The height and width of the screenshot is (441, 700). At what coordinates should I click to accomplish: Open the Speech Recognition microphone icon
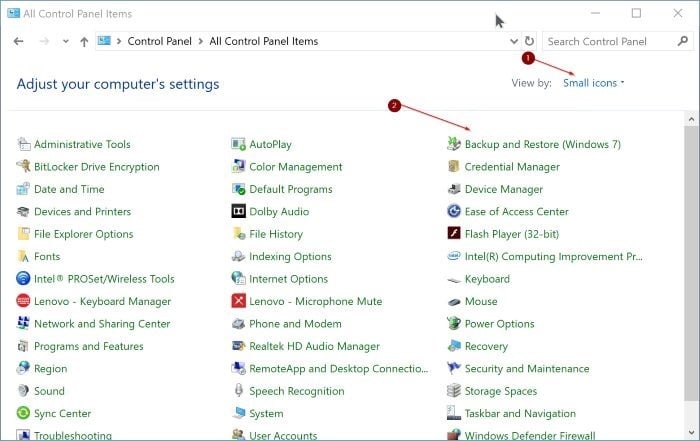point(239,391)
